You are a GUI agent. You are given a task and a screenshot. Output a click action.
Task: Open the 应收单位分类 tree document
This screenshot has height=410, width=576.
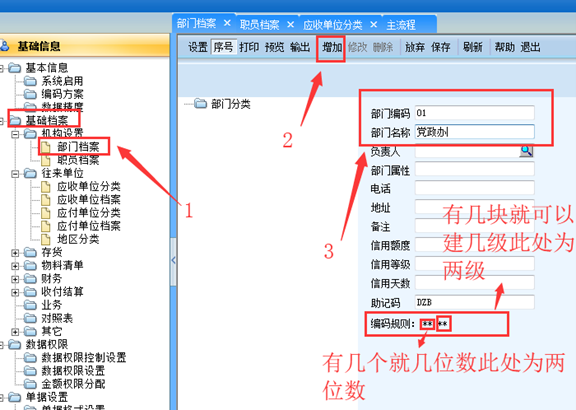[x=89, y=187]
